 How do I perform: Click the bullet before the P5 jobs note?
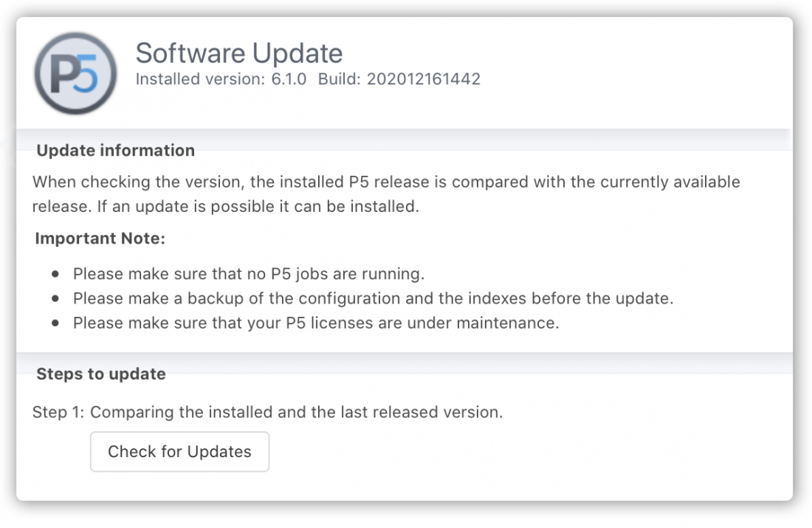click(55, 273)
